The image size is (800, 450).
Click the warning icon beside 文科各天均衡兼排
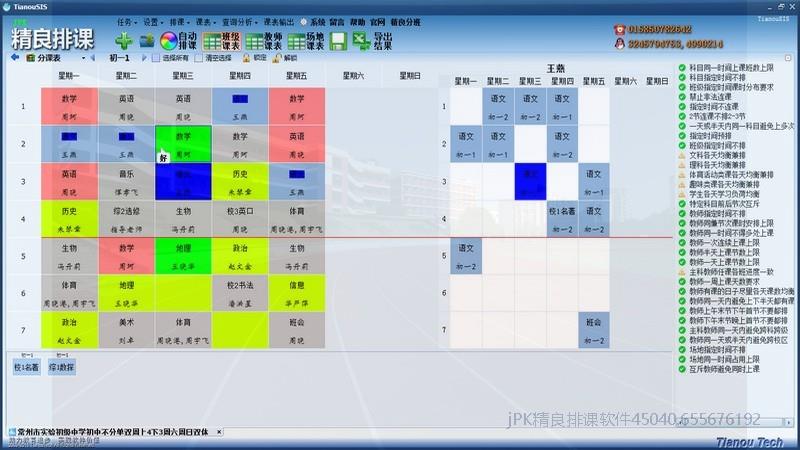tap(682, 155)
